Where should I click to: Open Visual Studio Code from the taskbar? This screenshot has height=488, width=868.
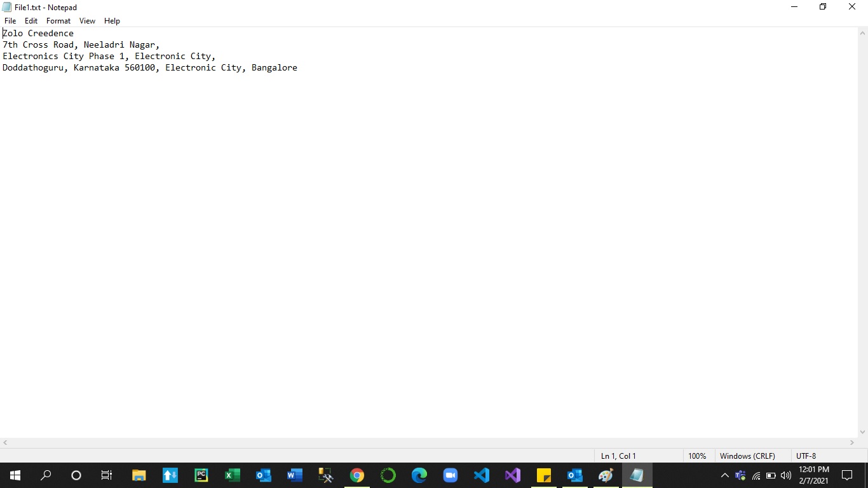click(x=481, y=475)
